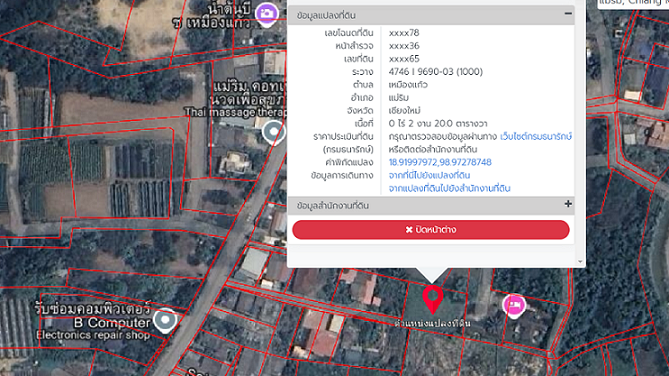669x376 pixels.
Task: Click the ข้อมูลสำนักงานที่ดิน panel header
Action: tap(430, 205)
